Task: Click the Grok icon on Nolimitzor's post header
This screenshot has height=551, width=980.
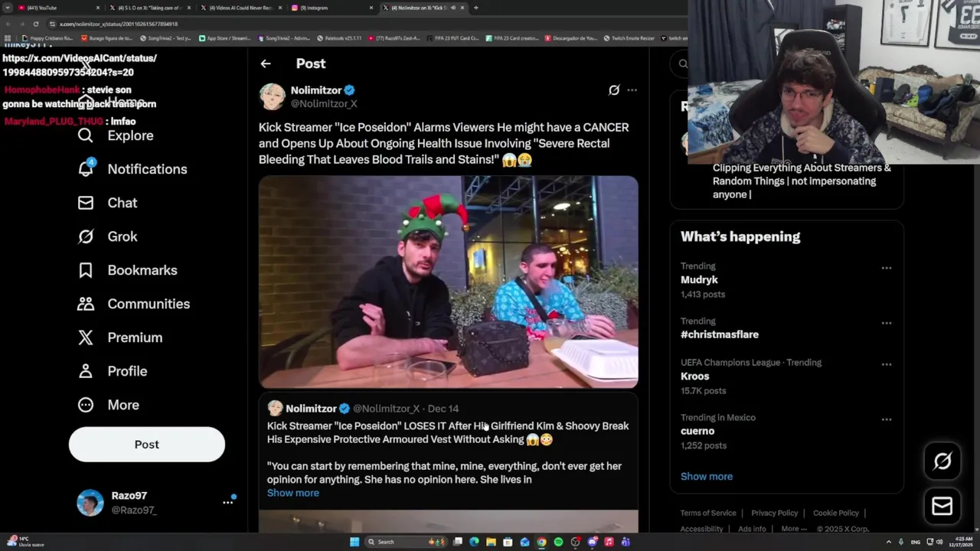Action: point(614,90)
